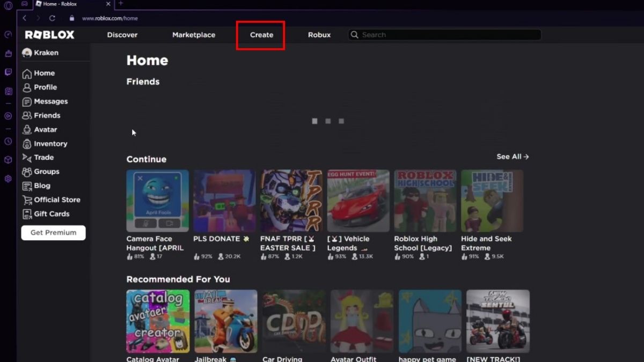Open Blog in left navigation

[x=36, y=186]
